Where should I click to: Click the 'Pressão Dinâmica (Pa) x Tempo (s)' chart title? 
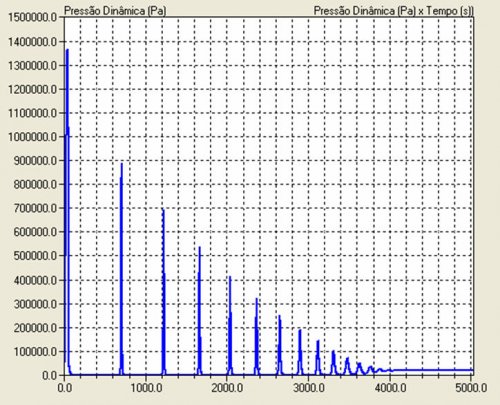tap(393, 11)
